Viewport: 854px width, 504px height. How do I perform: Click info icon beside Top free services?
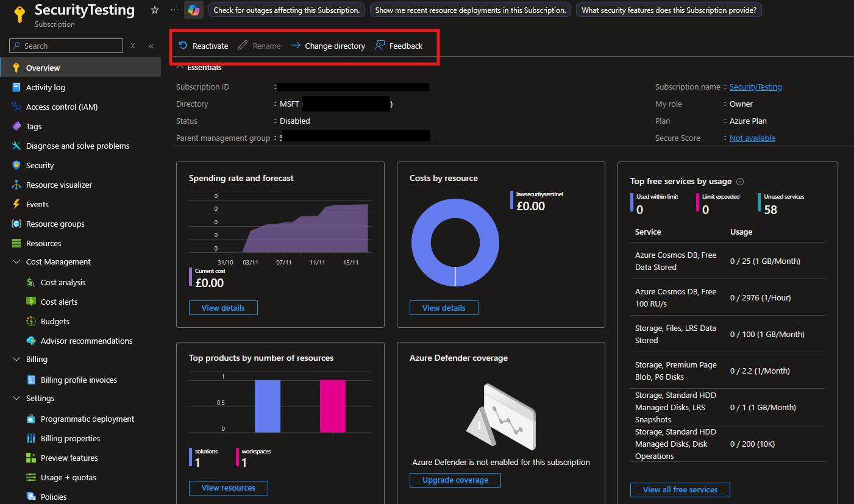click(740, 182)
